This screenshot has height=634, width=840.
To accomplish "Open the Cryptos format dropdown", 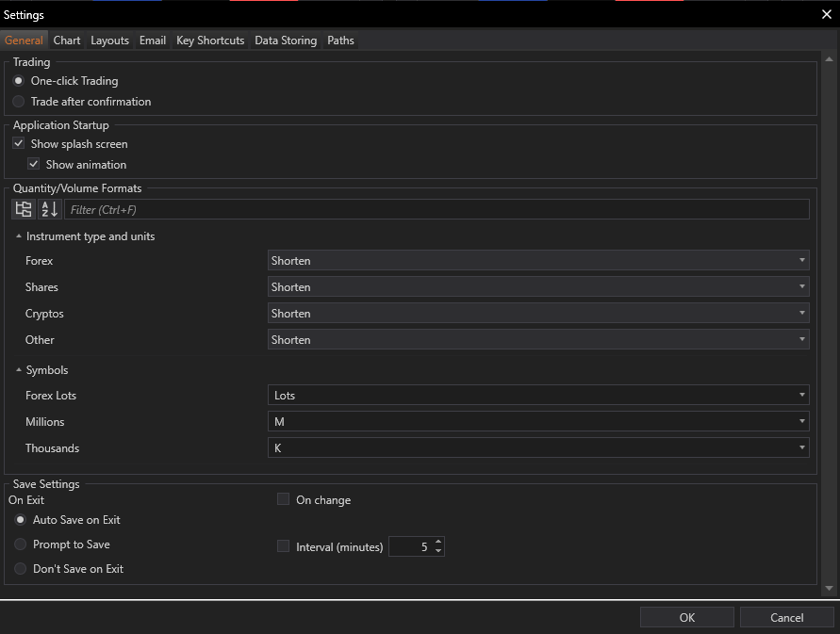I will pyautogui.click(x=538, y=314).
